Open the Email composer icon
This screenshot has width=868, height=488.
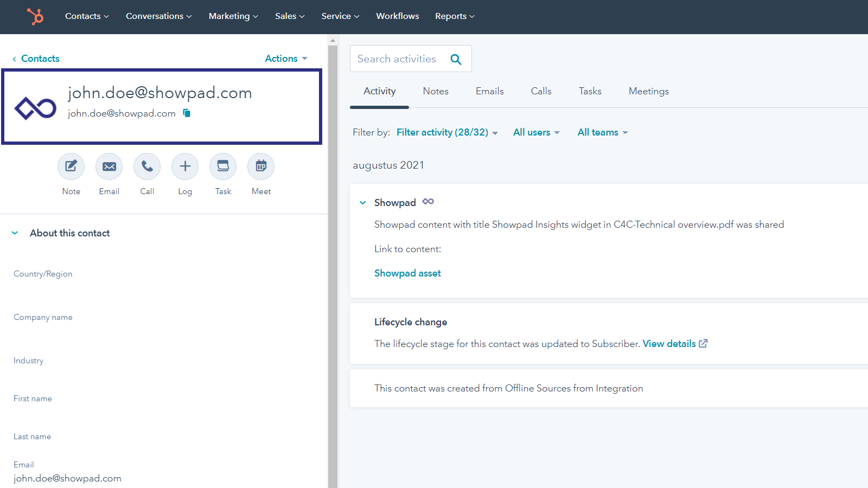[x=109, y=166]
